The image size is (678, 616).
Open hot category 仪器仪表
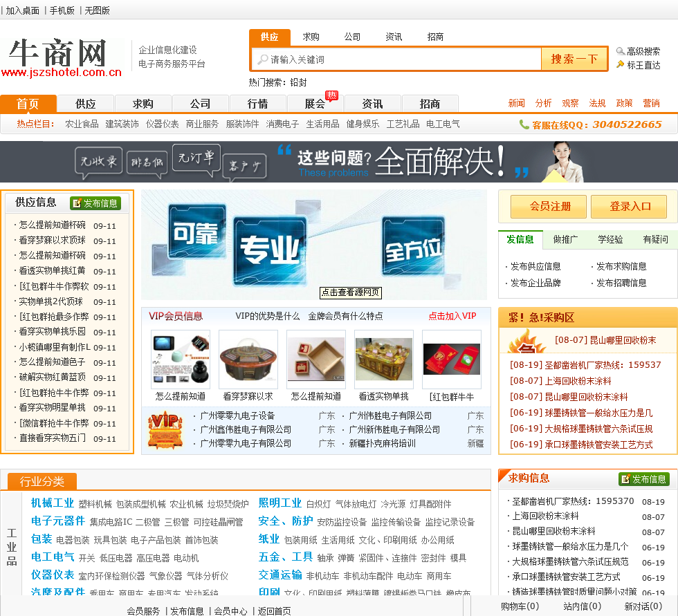point(162,124)
